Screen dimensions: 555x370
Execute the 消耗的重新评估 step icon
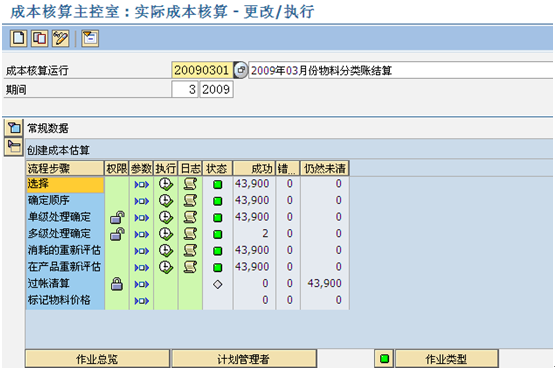(x=166, y=251)
